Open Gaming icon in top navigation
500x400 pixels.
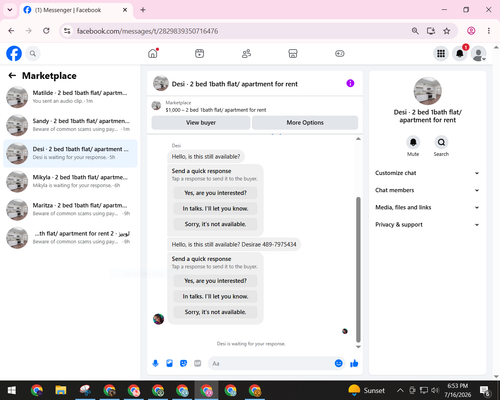[x=340, y=53]
